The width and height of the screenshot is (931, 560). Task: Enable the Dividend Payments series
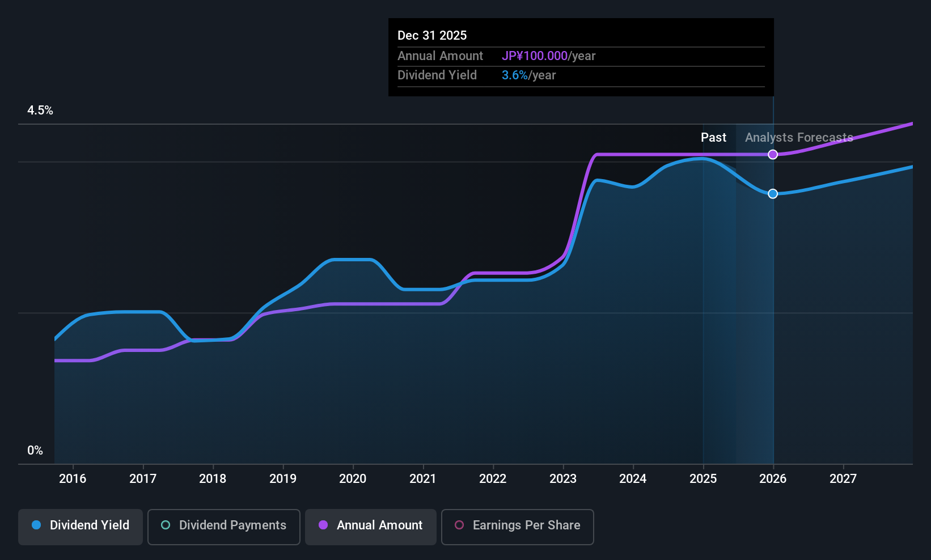[x=223, y=526]
